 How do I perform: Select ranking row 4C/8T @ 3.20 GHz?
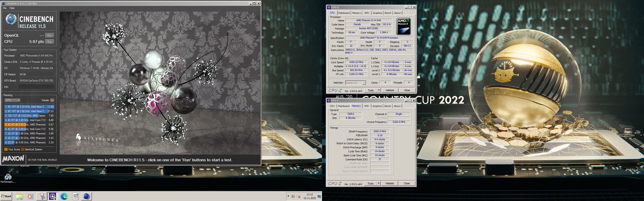coord(29,120)
